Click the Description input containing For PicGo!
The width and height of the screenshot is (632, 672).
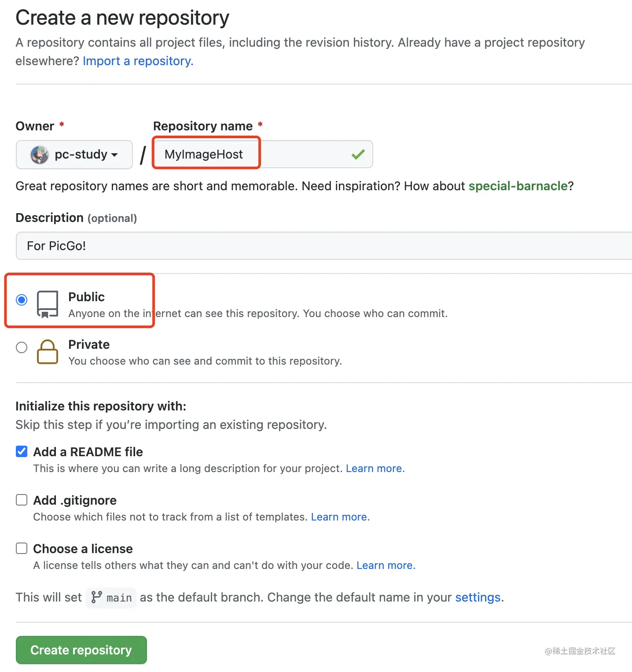coord(324,246)
